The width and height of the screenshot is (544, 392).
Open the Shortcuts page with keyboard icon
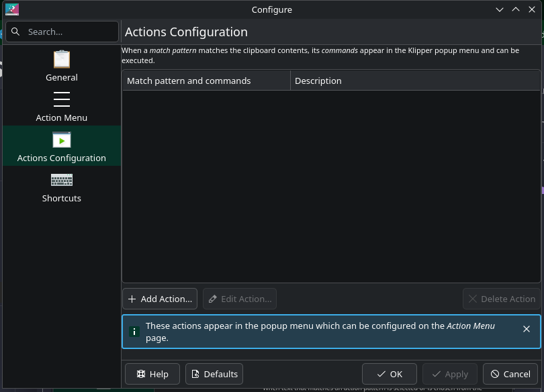[62, 181]
